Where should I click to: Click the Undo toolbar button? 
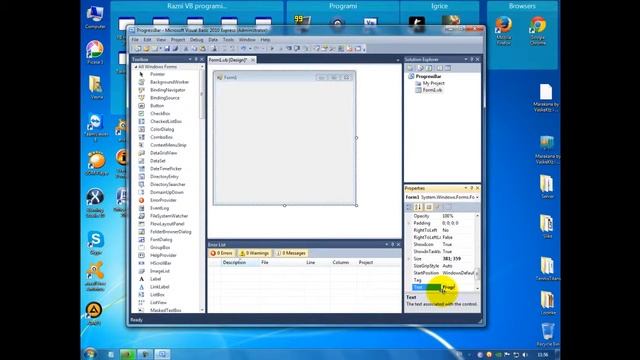click(243, 49)
